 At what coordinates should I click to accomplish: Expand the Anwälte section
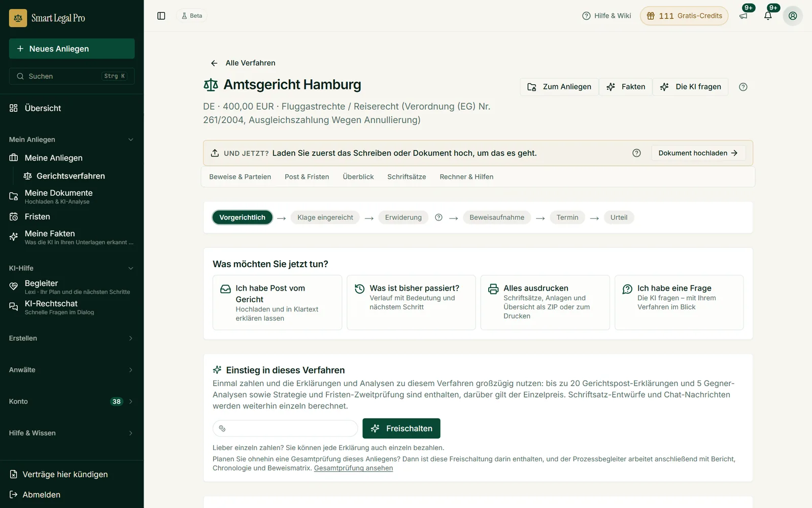[x=72, y=370]
